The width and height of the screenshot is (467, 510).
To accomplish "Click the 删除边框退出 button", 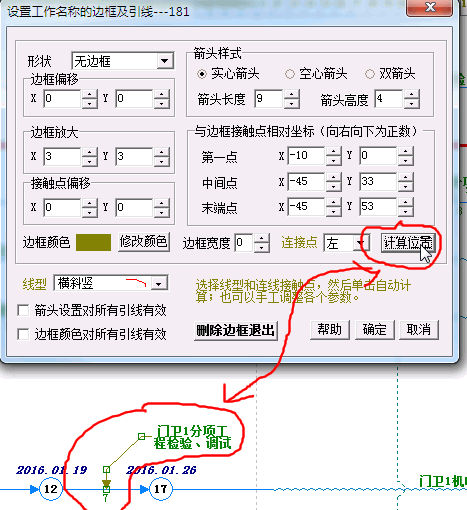I will [236, 330].
